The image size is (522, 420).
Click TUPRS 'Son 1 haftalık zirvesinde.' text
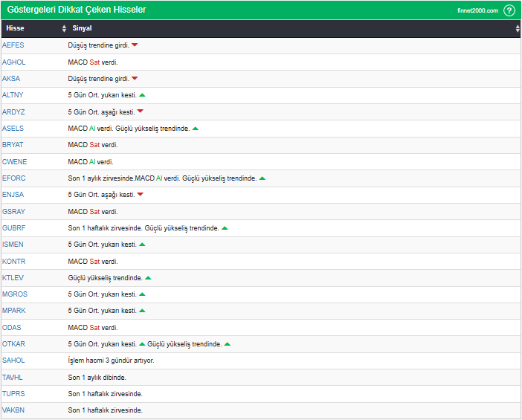click(x=105, y=394)
